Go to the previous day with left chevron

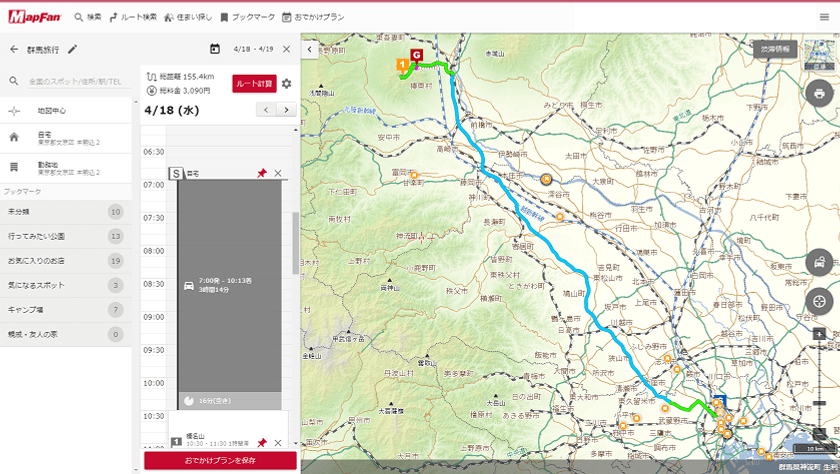pos(261,110)
